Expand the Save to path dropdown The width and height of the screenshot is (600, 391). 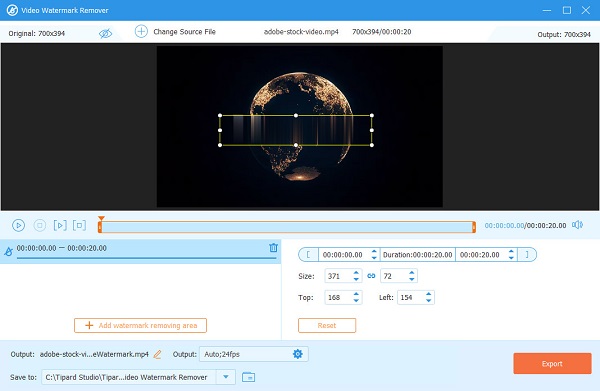tap(226, 377)
